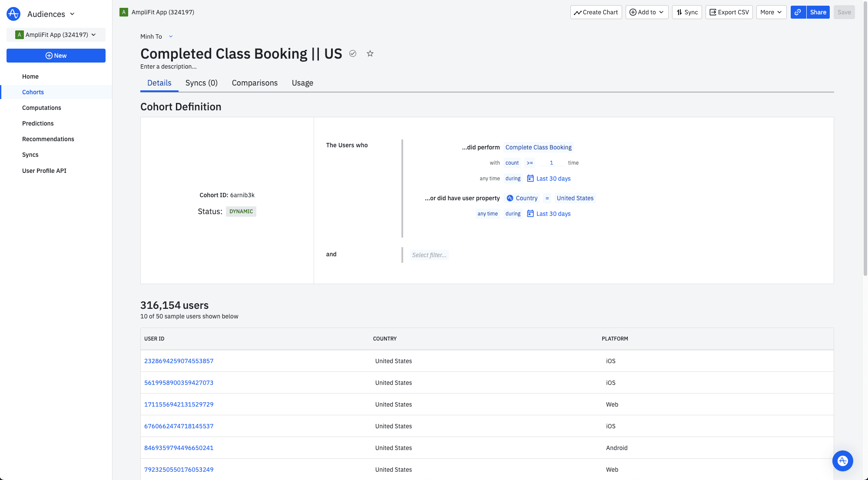Image resolution: width=868 pixels, height=480 pixels.
Task: Open the Usage tab
Action: (302, 83)
